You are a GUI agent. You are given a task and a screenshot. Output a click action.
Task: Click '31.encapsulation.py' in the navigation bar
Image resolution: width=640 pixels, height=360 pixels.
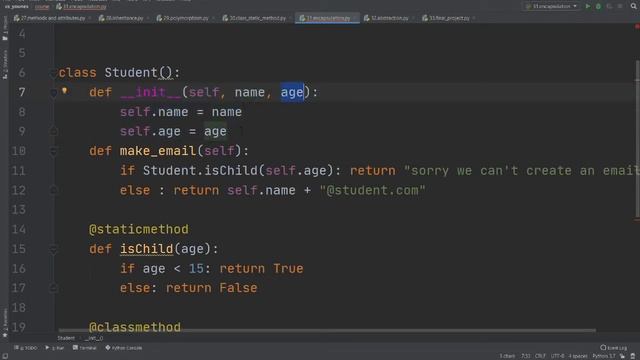81,7
